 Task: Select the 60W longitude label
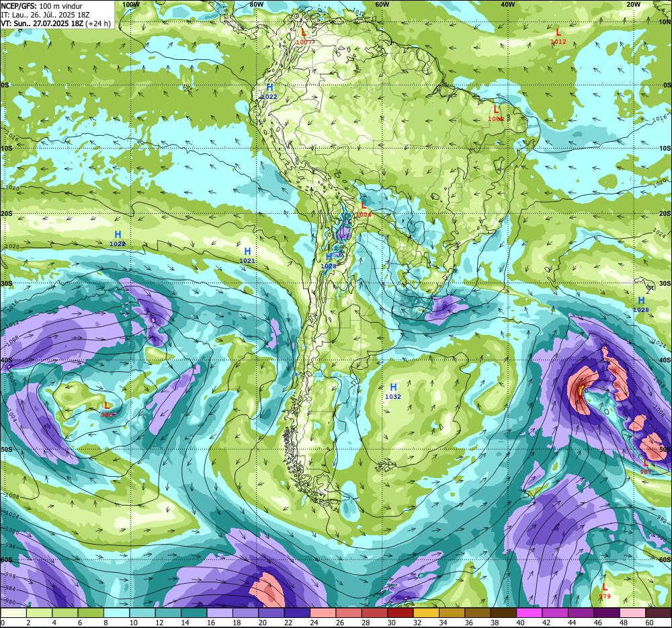click(382, 4)
